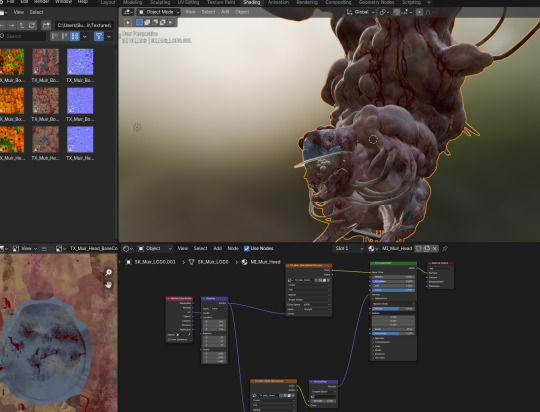The width and height of the screenshot is (540, 412).
Task: Duplicate the MI_Muir_Head material
Action: coord(427,248)
